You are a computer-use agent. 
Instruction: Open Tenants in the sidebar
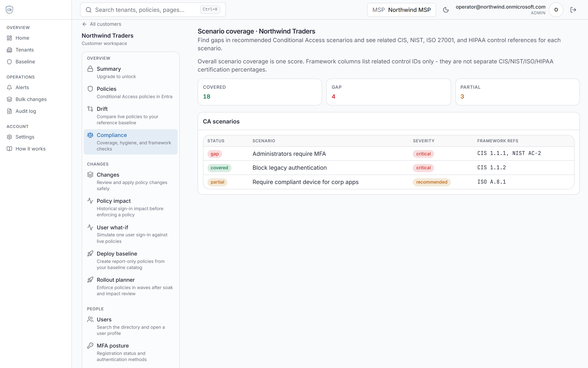click(36, 50)
